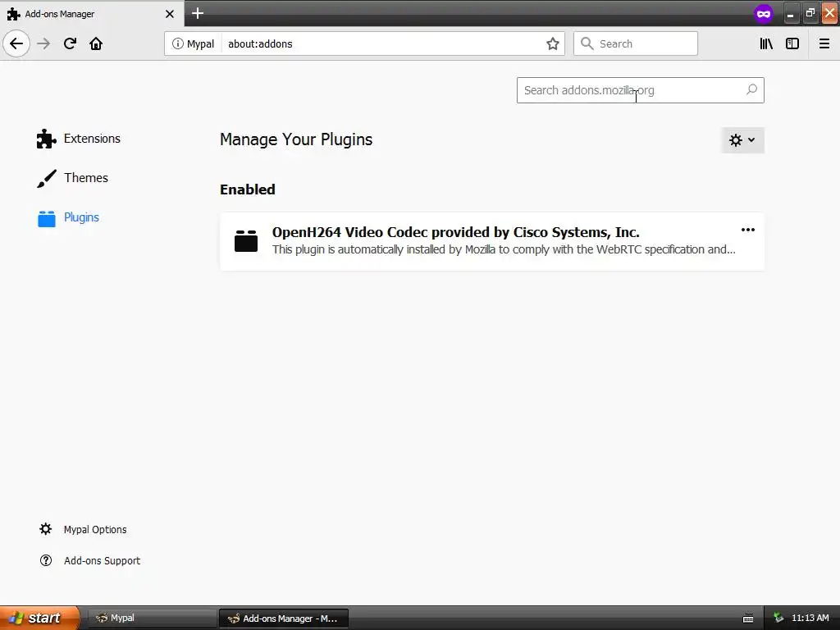Click the Mypal Options gear icon
840x630 pixels.
(46, 529)
